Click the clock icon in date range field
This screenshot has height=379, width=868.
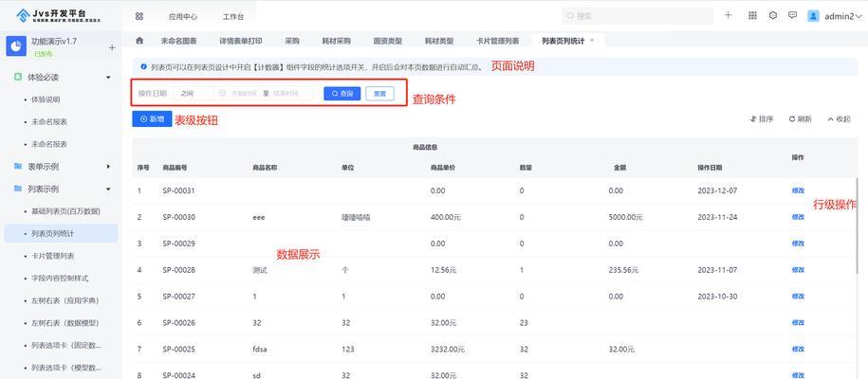(223, 93)
